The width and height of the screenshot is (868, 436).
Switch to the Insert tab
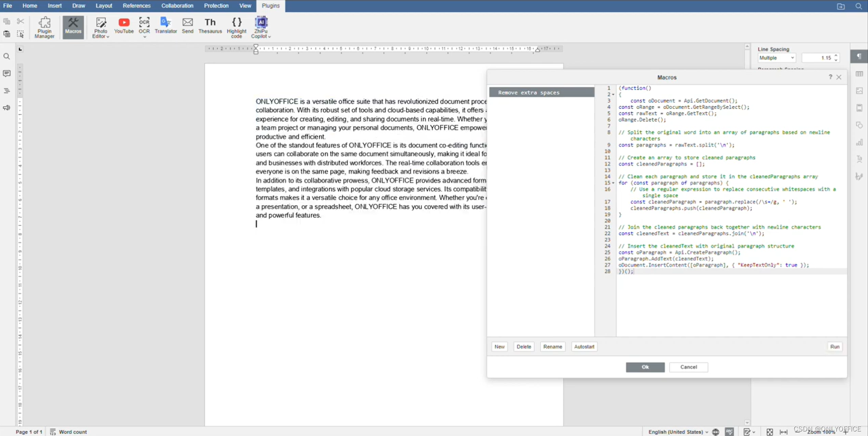55,6
